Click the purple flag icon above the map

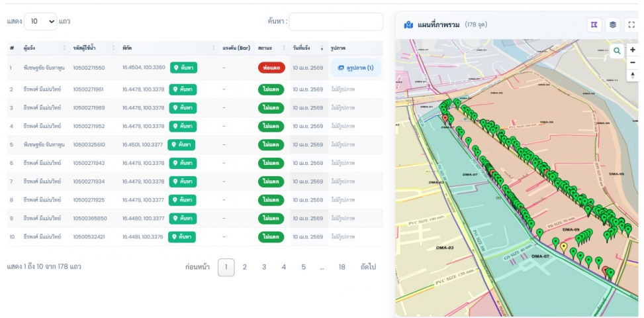click(x=594, y=25)
